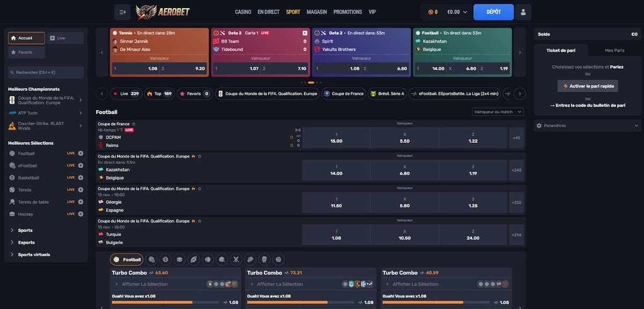Image resolution: width=644 pixels, height=309 pixels.
Task: Select the active carousel pagination dot
Action: 311,82
